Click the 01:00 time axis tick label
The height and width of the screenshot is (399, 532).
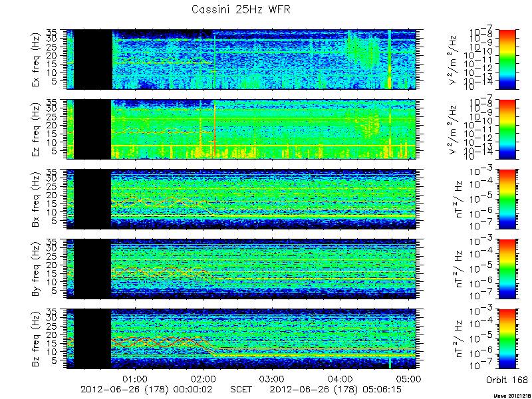(135, 379)
